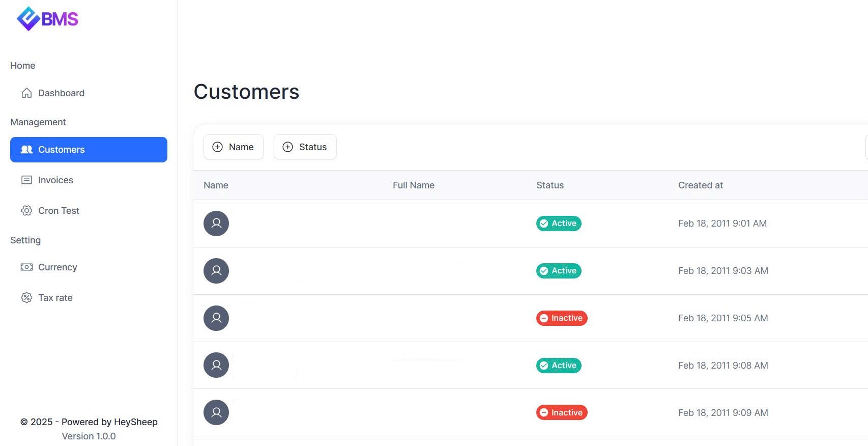Go to Cron Test page
Image resolution: width=868 pixels, height=446 pixels.
coord(59,211)
